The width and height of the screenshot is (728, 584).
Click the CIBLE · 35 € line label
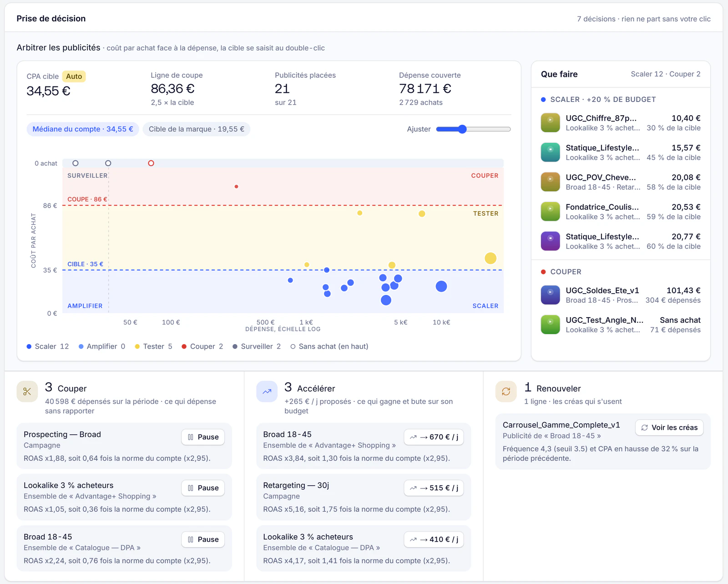point(86,264)
